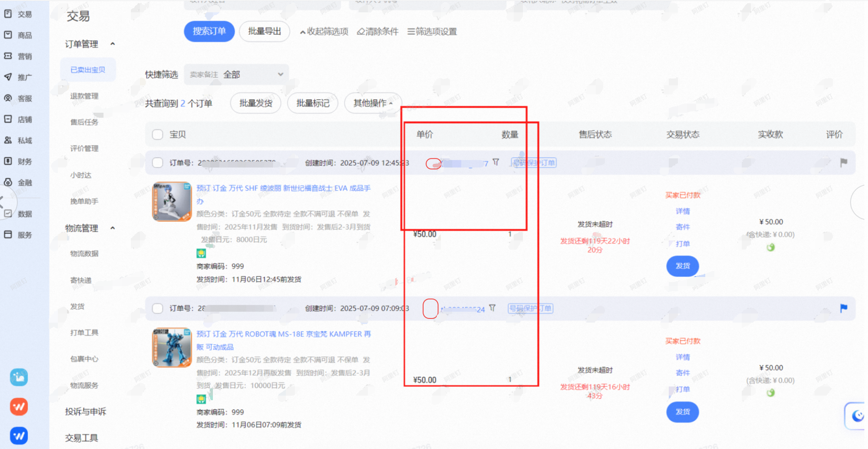Collapse the 订单管理 menu group
This screenshot has width=868, height=449.
113,44
